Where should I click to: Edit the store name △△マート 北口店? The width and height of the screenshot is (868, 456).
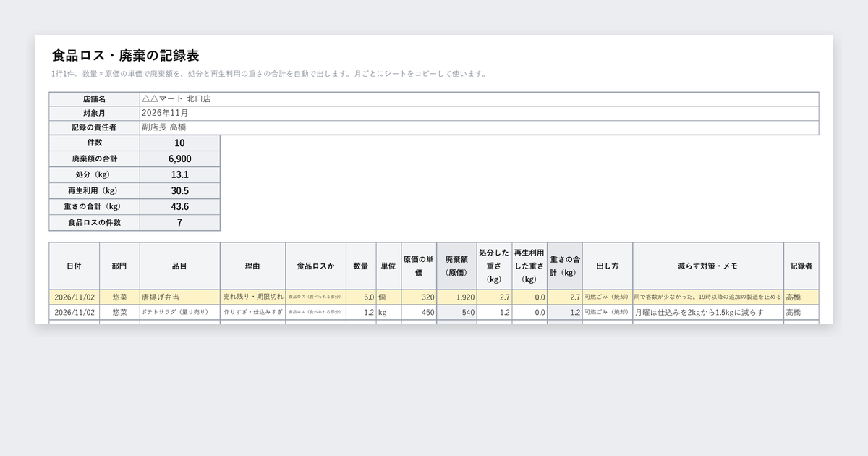pyautogui.click(x=479, y=99)
